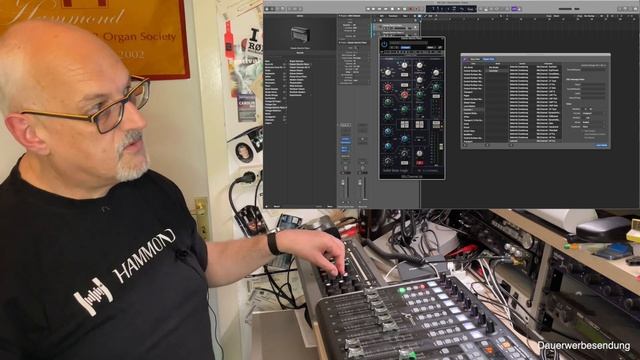Toggle the purple count-in button

coord(515,9)
